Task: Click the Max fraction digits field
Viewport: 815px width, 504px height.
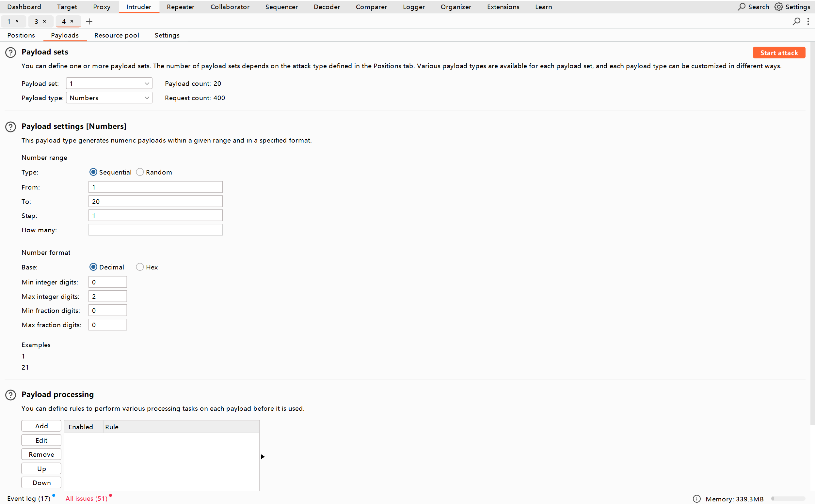Action: (x=107, y=325)
